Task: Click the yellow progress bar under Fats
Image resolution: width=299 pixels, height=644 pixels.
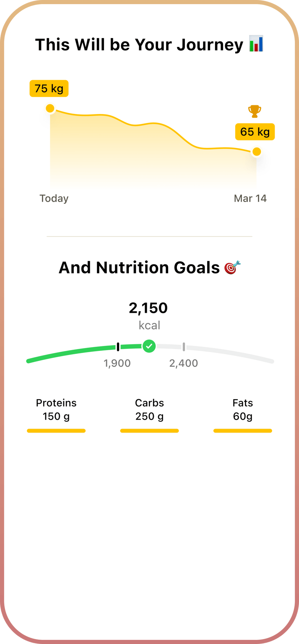Action: click(x=243, y=431)
